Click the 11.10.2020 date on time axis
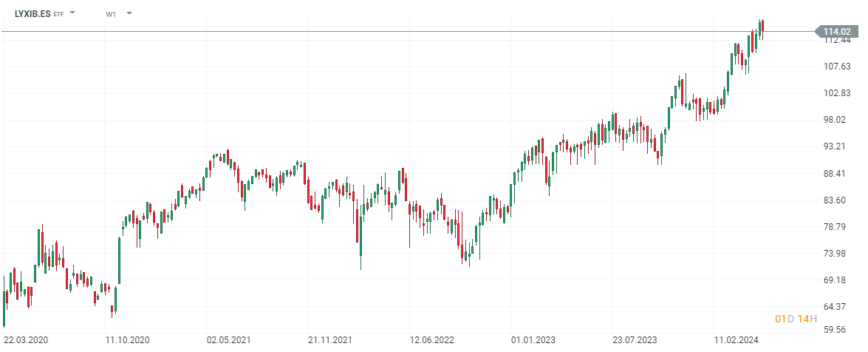 (127, 340)
